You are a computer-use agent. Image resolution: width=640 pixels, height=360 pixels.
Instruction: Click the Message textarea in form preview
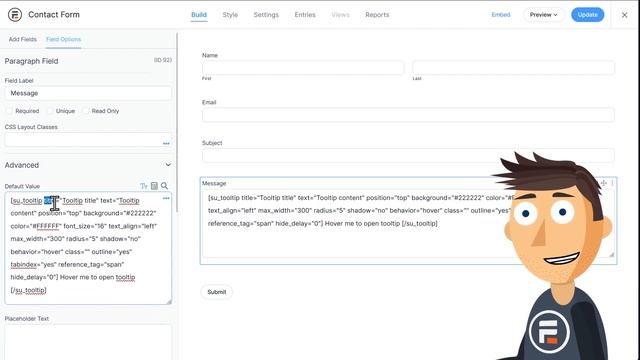(408, 224)
